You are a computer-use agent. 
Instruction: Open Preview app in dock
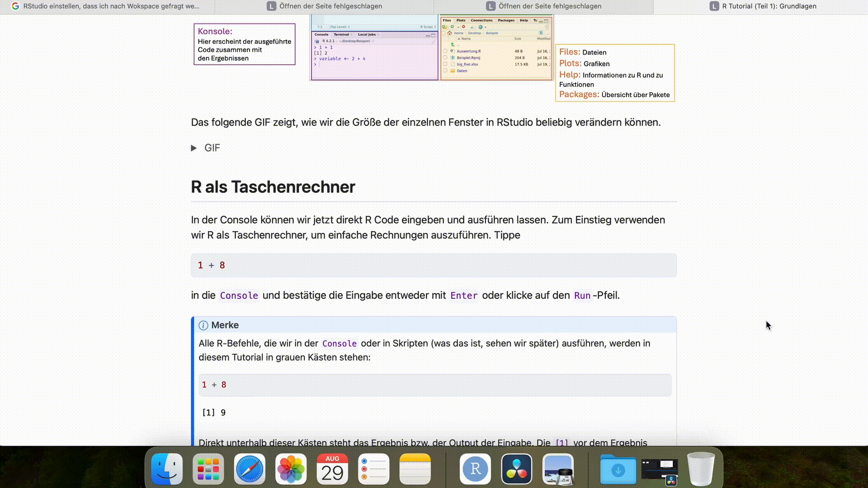pyautogui.click(x=558, y=469)
